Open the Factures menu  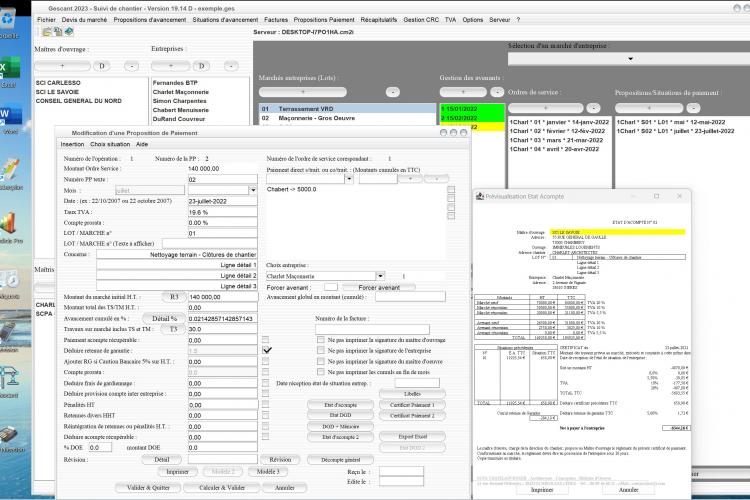point(276,20)
